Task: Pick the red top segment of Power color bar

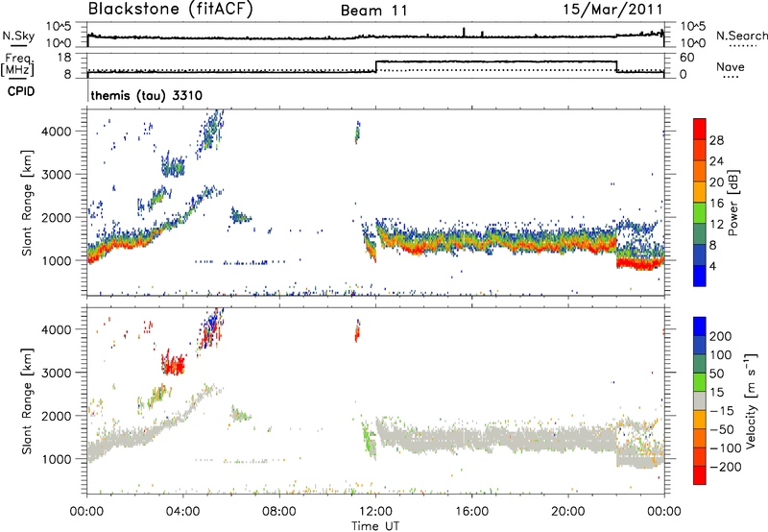Action: click(x=700, y=129)
